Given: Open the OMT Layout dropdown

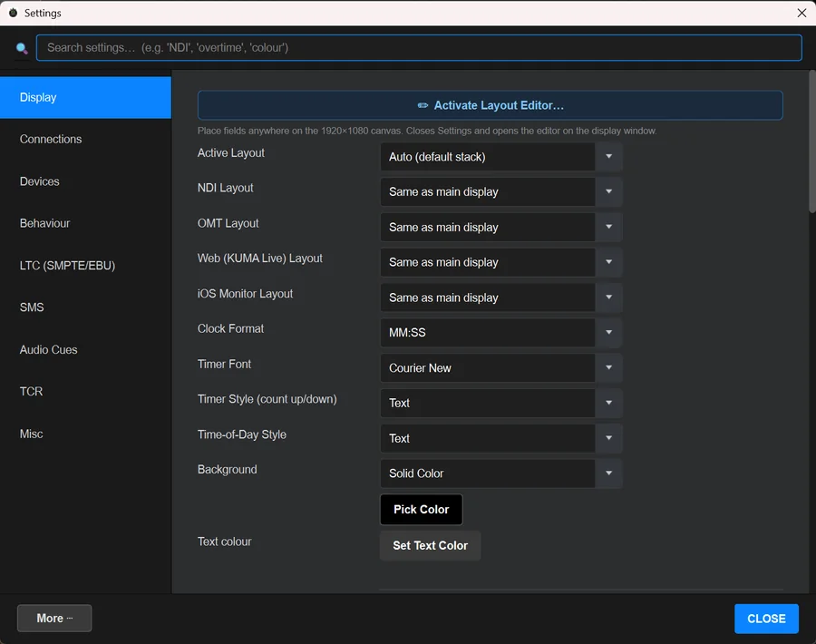Looking at the screenshot, I should click(x=501, y=227).
